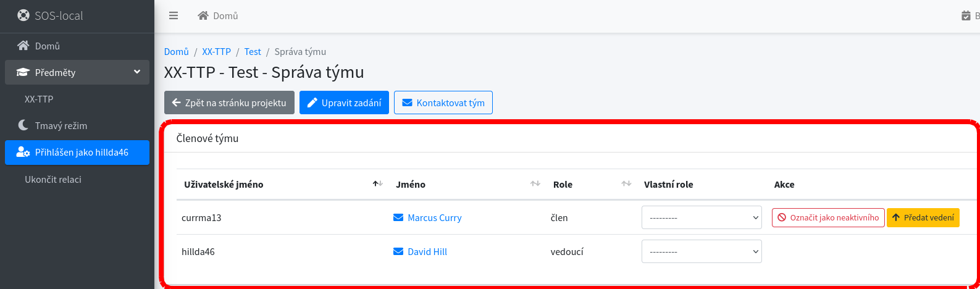
Task: Click the SOS-local lifebuoy logo icon
Action: pyautogui.click(x=23, y=15)
